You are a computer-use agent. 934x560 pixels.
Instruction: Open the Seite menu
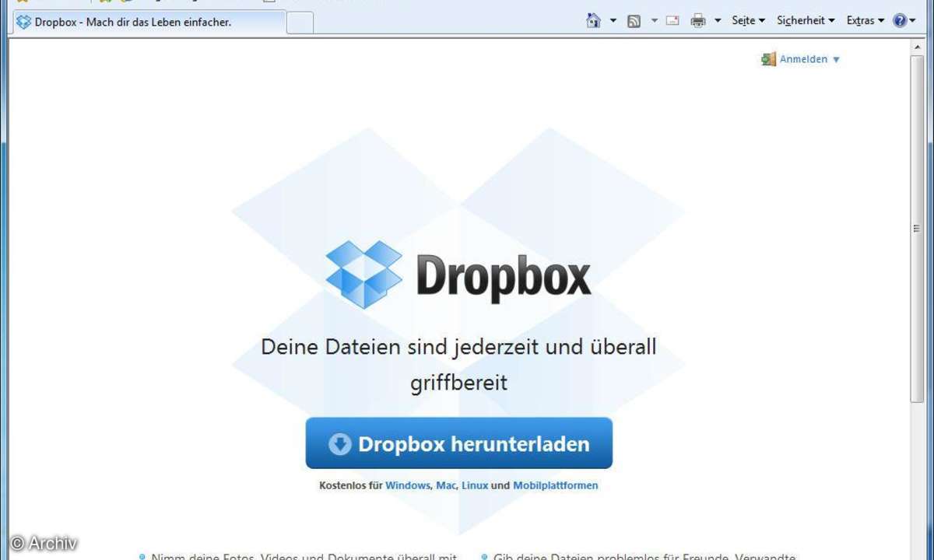748,21
